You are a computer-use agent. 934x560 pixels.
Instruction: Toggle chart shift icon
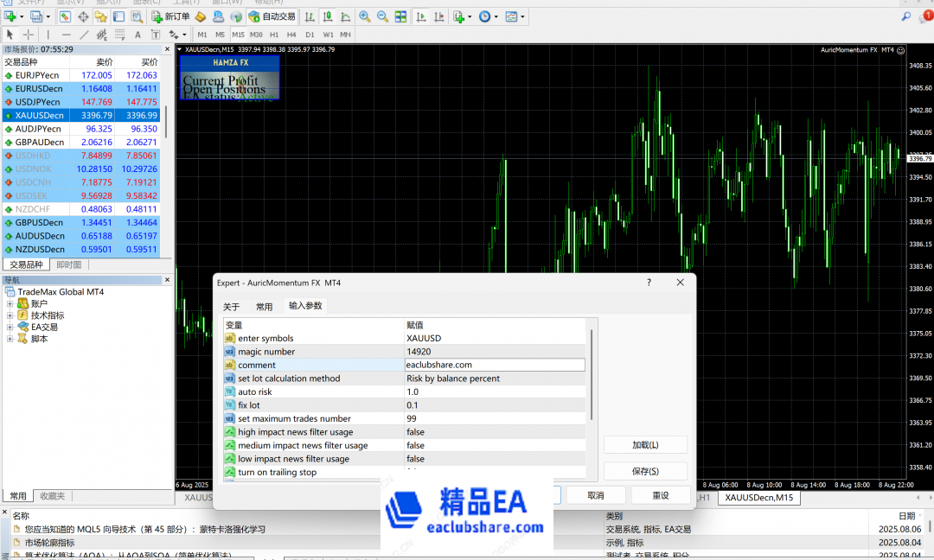point(439,16)
